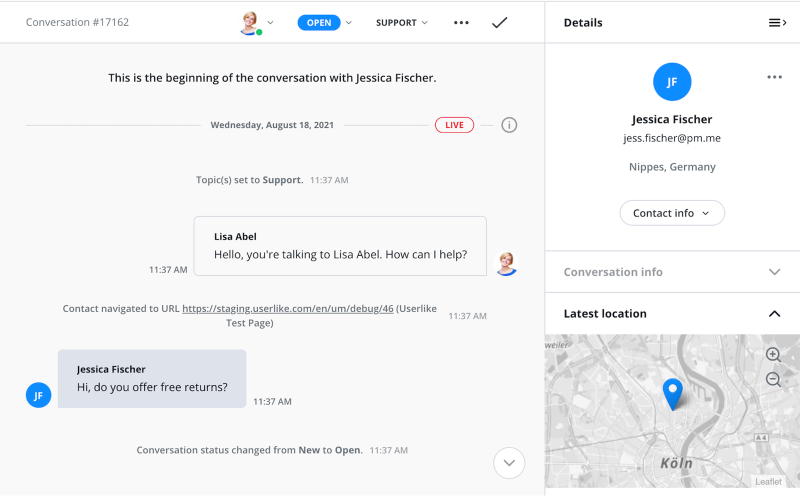The width and height of the screenshot is (800, 496).
Task: Click the 'Topic(s) set to Support' event
Action: [x=249, y=180]
